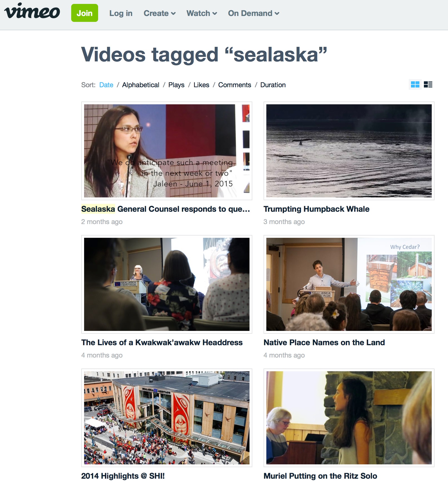Sort videos by Comments
The height and width of the screenshot is (484, 448).
[235, 85]
